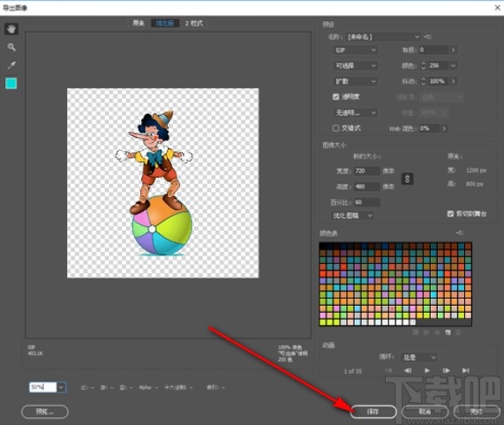Click the 取消 cancel button
The width and height of the screenshot is (504, 425).
pyautogui.click(x=425, y=412)
